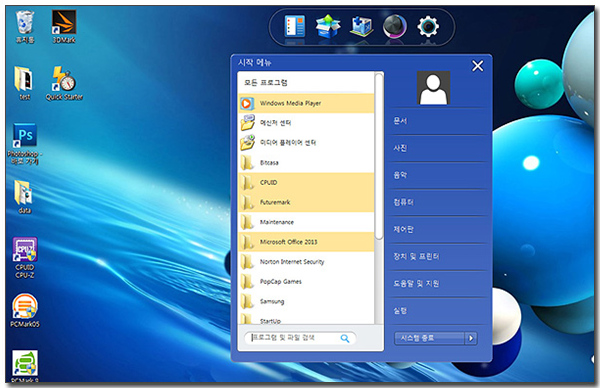The width and height of the screenshot is (600, 388).
Task: Open 사진 from start menu
Action: tap(438, 148)
